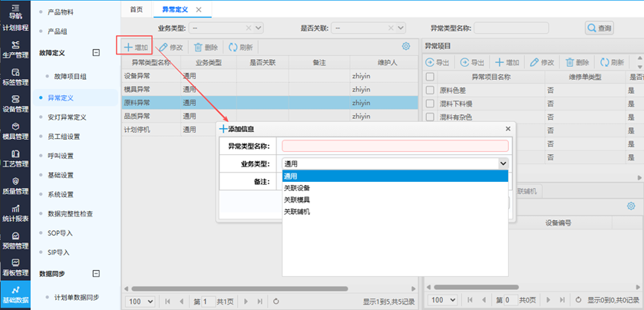Open 统计报表 in the navigation sidebar
644x310 pixels.
[x=15, y=213]
